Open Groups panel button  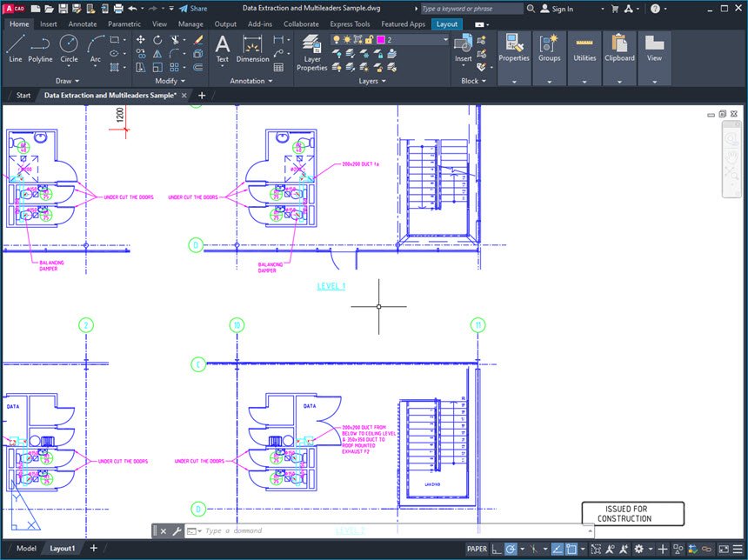pos(549,48)
